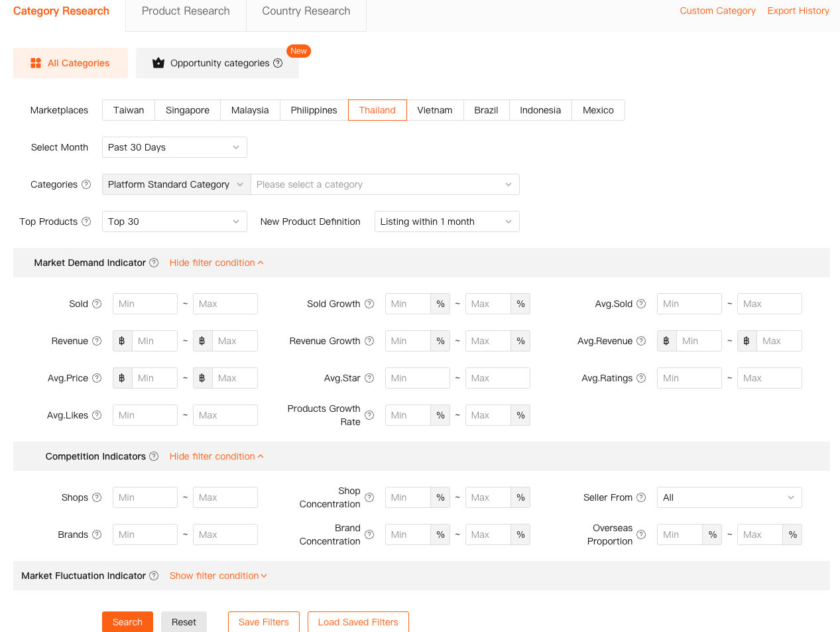The height and width of the screenshot is (632, 840).
Task: Click the help icon beside Overseas Proportion
Action: click(641, 535)
